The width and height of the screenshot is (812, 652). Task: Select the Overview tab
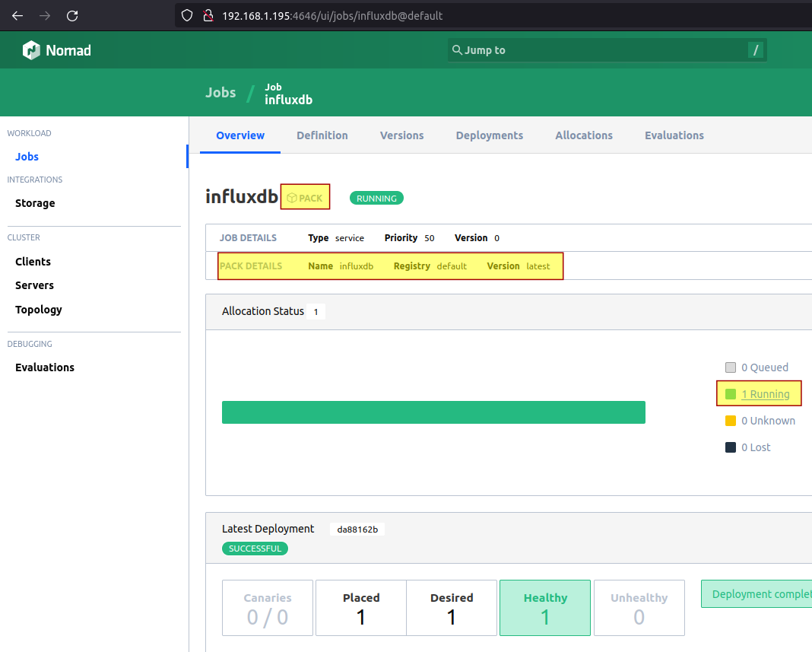240,135
